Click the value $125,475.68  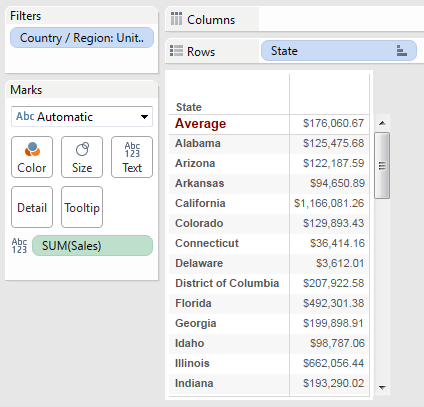(x=333, y=143)
